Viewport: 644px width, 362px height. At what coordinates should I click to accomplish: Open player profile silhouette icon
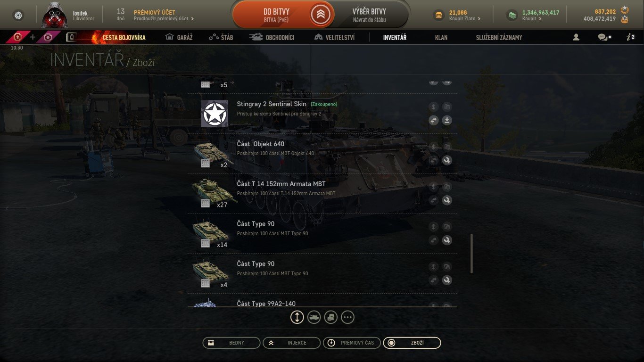(x=576, y=37)
